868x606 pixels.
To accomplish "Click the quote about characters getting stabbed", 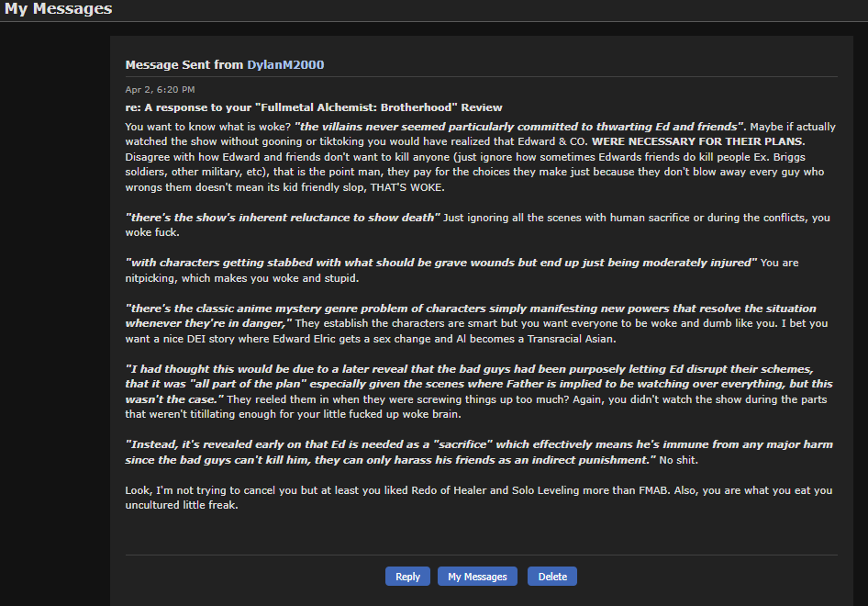I will (x=440, y=263).
